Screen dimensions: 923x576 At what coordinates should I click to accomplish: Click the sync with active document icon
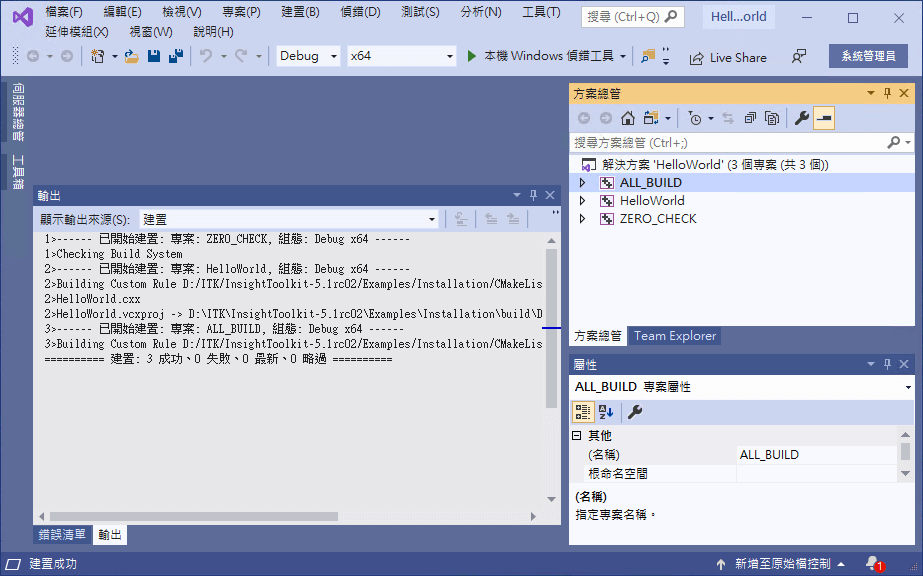coord(728,118)
